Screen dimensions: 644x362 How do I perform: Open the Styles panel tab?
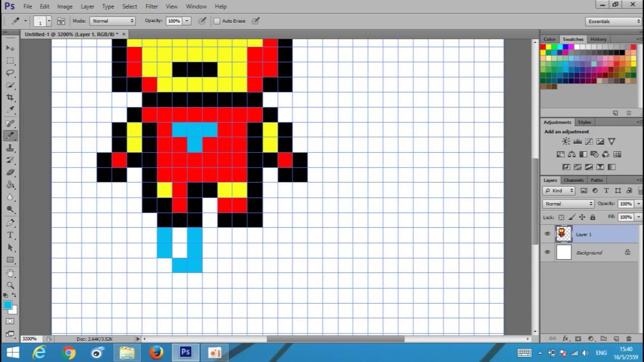click(584, 122)
